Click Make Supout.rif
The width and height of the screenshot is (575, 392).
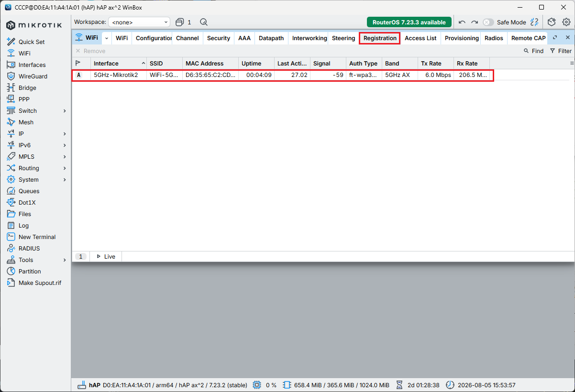coord(40,283)
